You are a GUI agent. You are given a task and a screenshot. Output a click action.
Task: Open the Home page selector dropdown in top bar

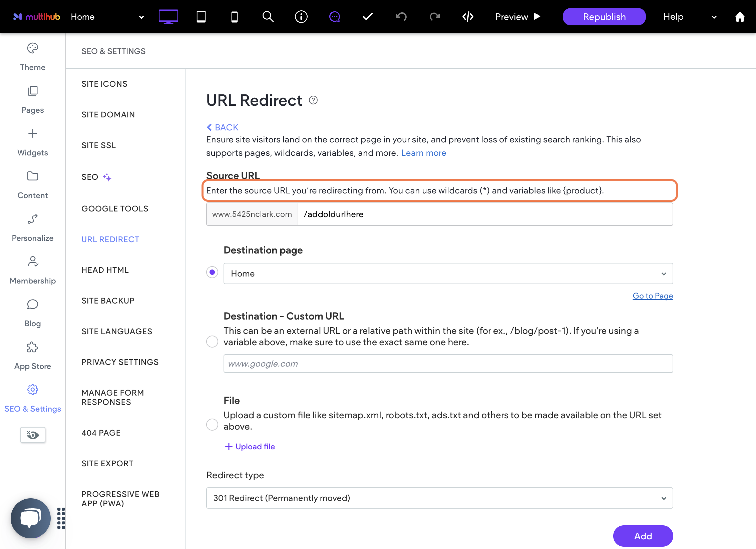tap(107, 17)
